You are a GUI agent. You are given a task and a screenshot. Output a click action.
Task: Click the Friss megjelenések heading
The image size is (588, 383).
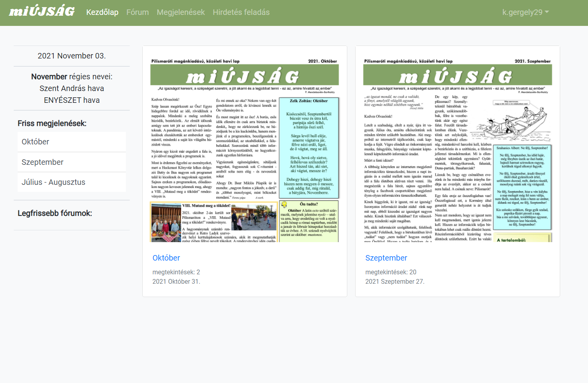(52, 123)
